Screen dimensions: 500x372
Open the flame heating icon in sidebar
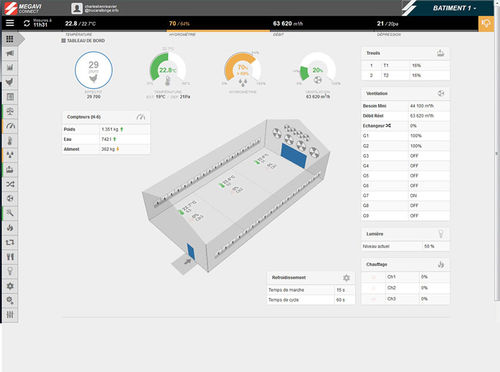[10, 228]
